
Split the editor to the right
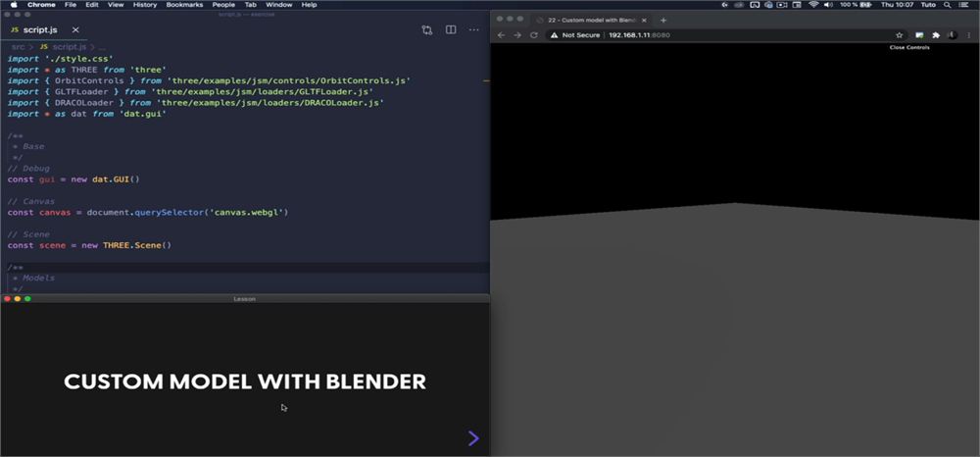(x=451, y=29)
